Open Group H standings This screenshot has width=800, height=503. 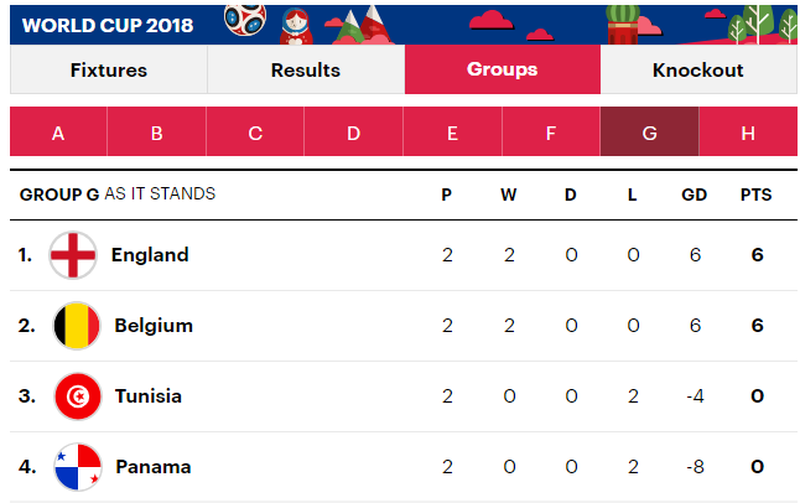[747, 132]
